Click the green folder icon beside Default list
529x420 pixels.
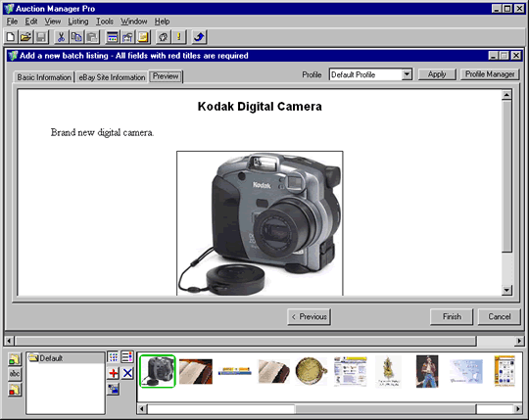(x=15, y=359)
